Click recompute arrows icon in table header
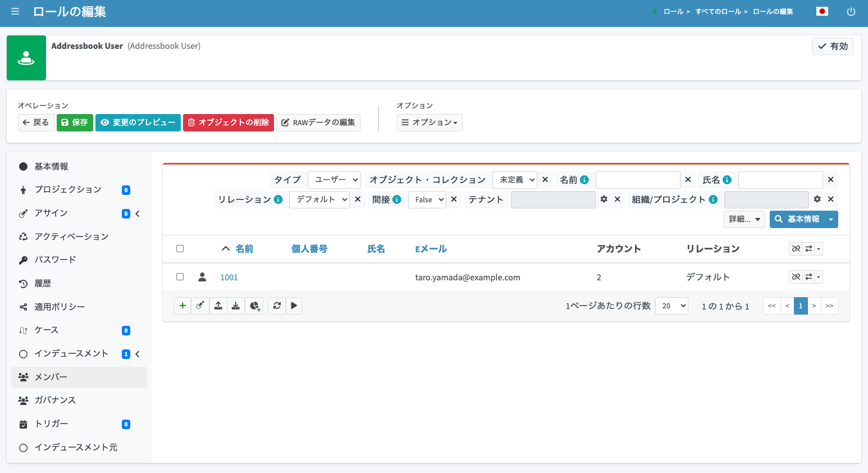The height and width of the screenshot is (473, 868). [808, 249]
